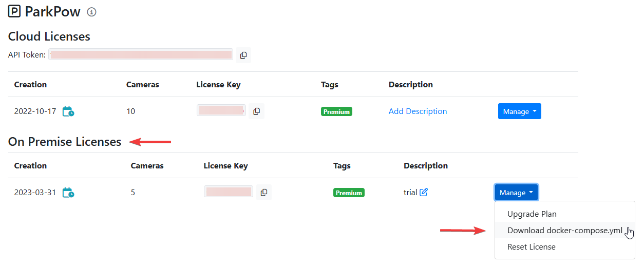Click the ParkPow title text
This screenshot has height=266, width=644.
pos(53,12)
